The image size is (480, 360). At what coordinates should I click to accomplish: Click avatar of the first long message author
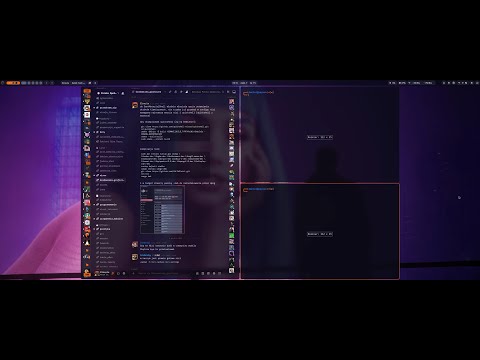pos(135,105)
